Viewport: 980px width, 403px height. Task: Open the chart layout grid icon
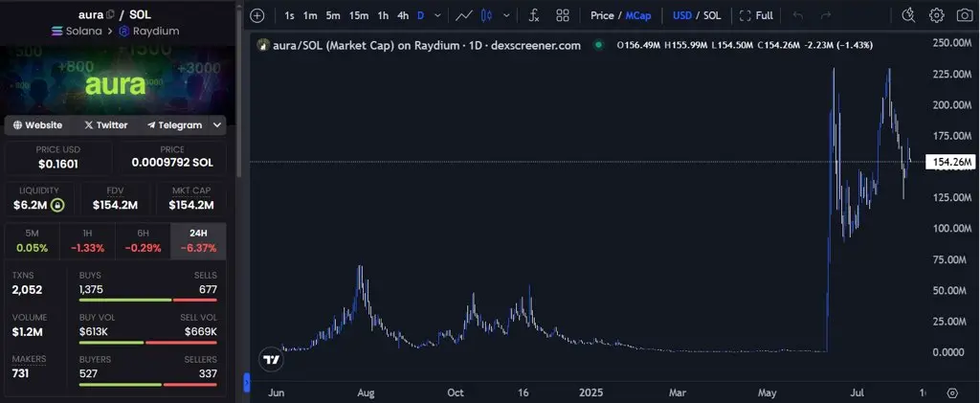[x=563, y=15]
